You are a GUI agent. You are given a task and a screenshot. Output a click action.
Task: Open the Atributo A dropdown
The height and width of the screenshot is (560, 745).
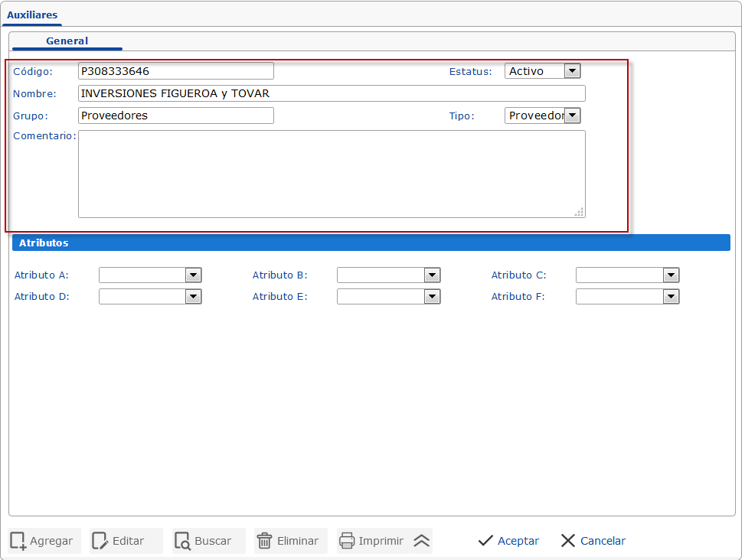coord(194,275)
